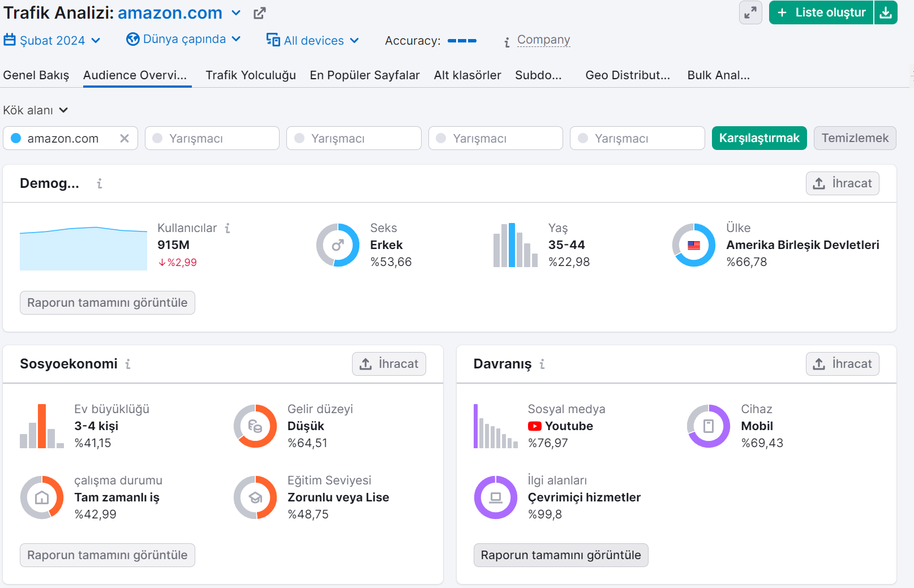Click the YouTube logo icon
Image resolution: width=914 pixels, height=588 pixels.
[x=535, y=426]
